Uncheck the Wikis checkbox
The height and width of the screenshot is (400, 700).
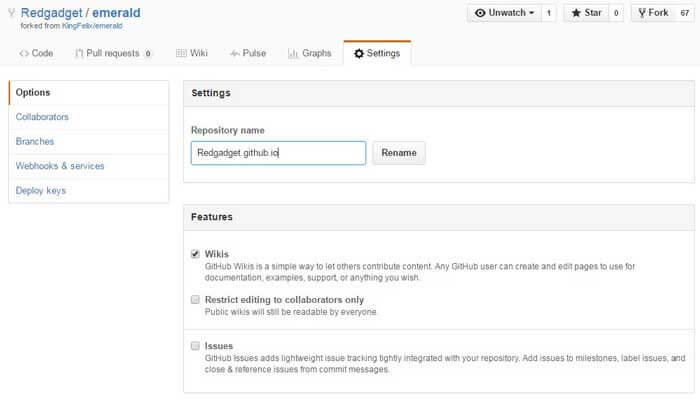click(x=195, y=254)
